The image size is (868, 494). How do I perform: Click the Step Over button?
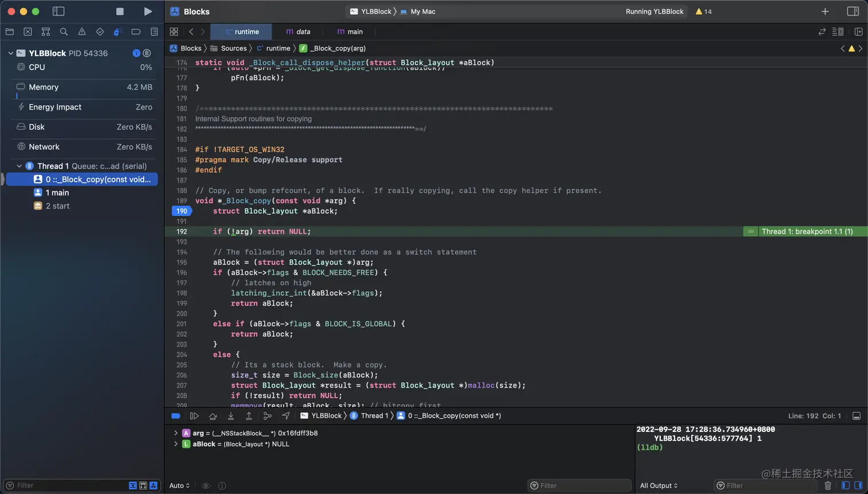click(x=212, y=416)
